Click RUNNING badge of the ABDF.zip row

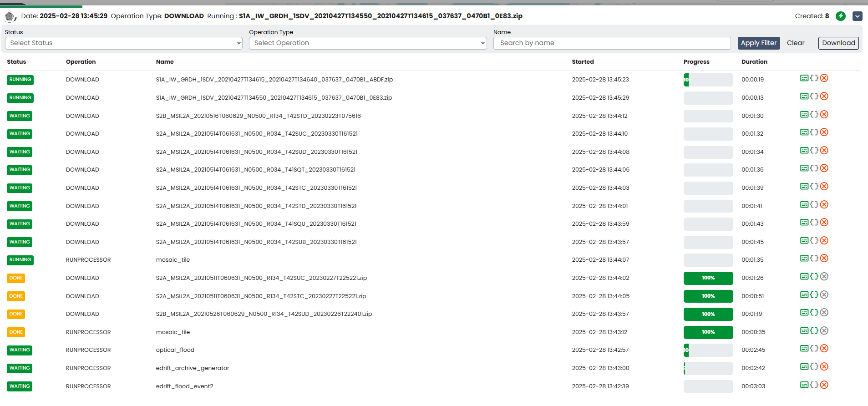(20, 80)
